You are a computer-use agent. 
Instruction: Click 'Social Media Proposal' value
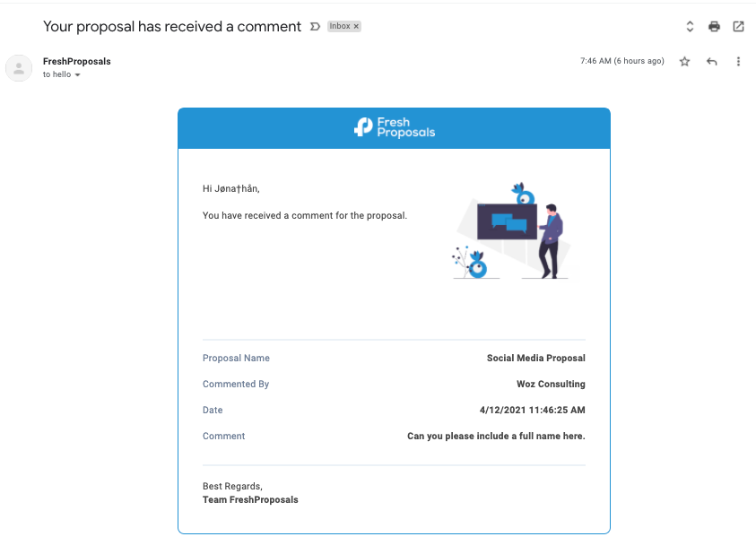(x=536, y=358)
